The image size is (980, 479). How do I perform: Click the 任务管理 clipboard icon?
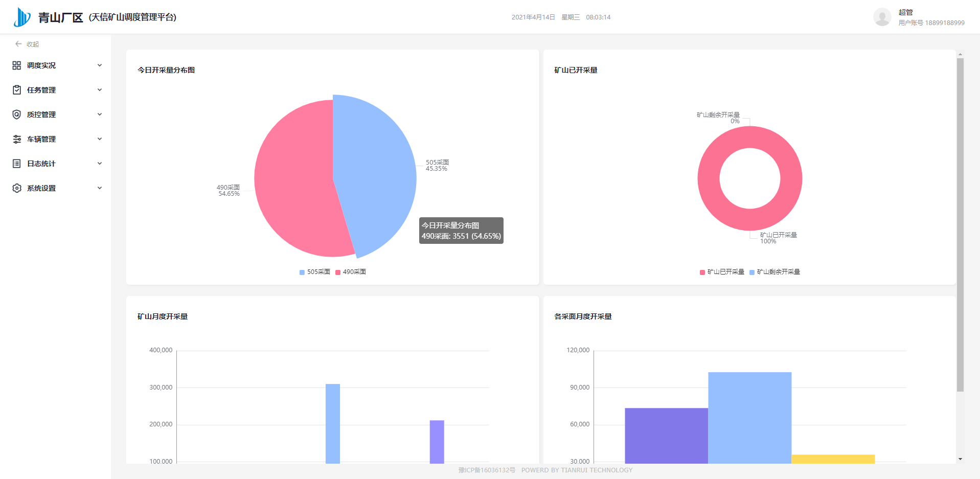point(17,90)
